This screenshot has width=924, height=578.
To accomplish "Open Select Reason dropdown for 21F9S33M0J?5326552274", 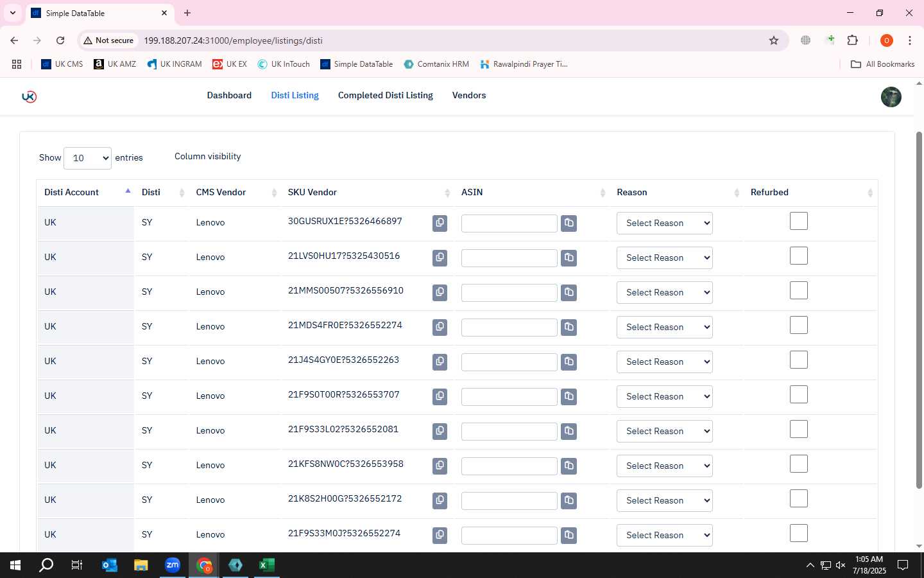I will coord(664,535).
